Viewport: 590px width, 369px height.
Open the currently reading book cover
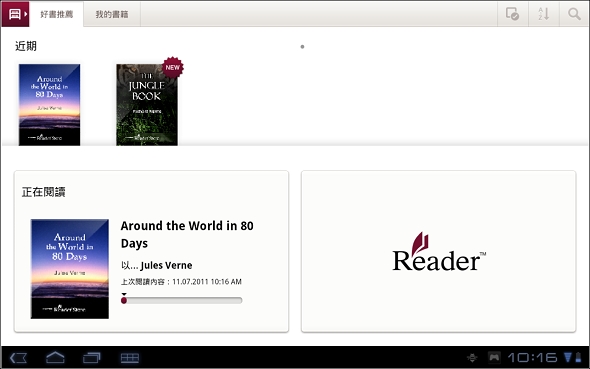70,269
